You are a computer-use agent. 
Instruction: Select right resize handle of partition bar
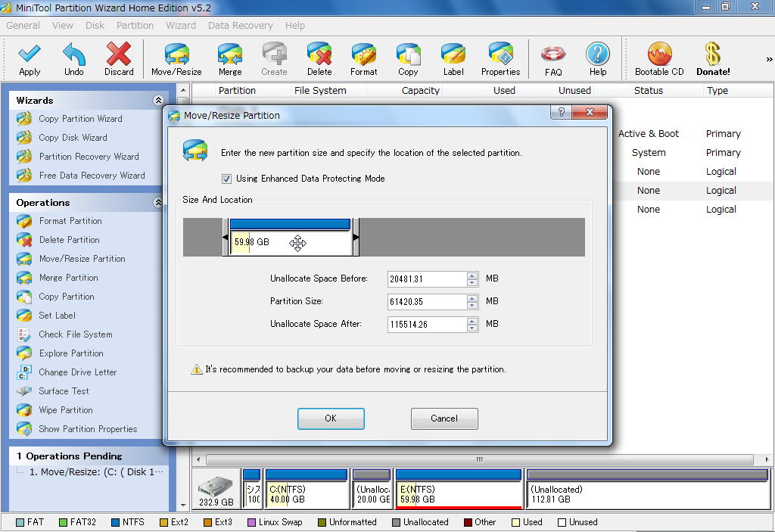click(356, 238)
